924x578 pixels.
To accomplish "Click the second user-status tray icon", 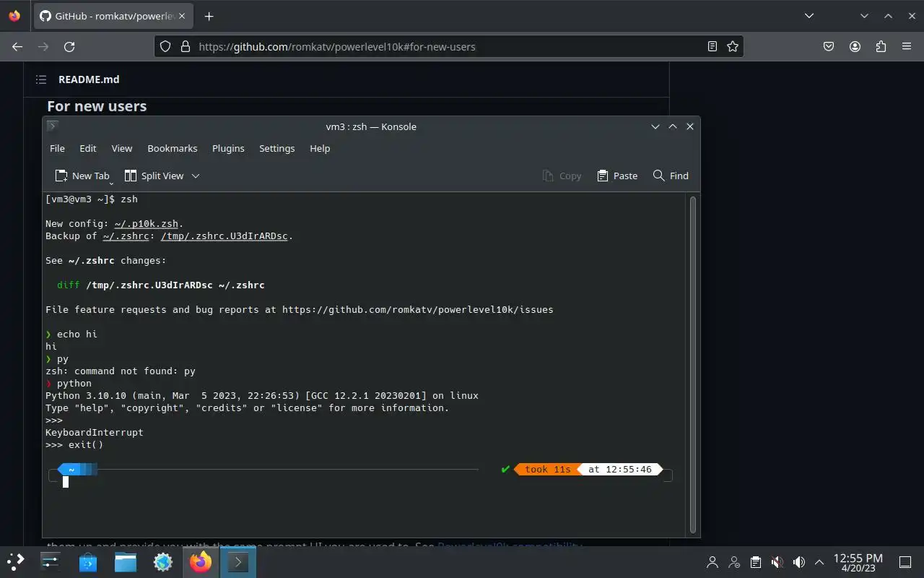I will point(734,562).
